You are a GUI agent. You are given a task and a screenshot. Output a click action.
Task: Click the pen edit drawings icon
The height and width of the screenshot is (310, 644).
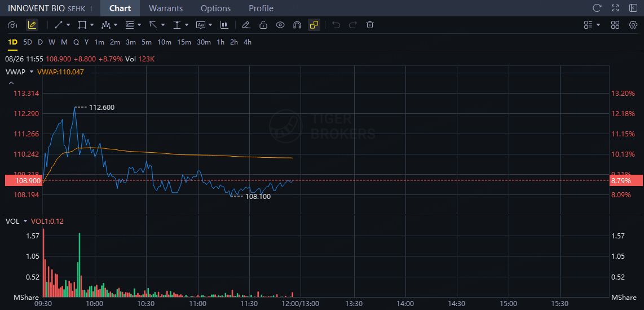point(246,25)
